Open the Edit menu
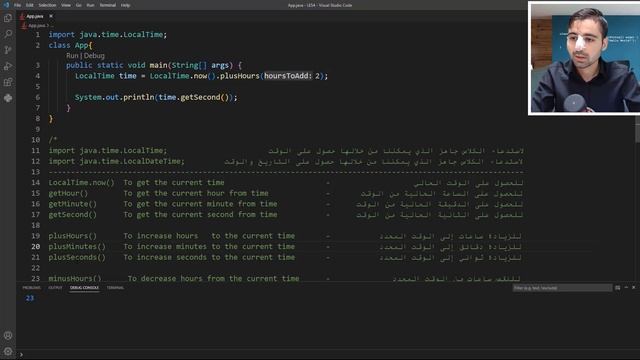 [x=30, y=5]
